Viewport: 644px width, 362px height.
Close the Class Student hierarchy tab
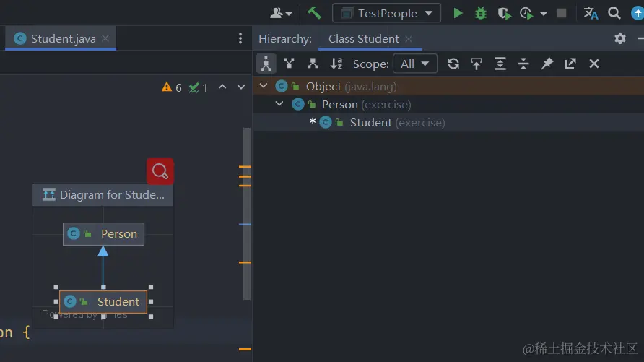point(409,38)
